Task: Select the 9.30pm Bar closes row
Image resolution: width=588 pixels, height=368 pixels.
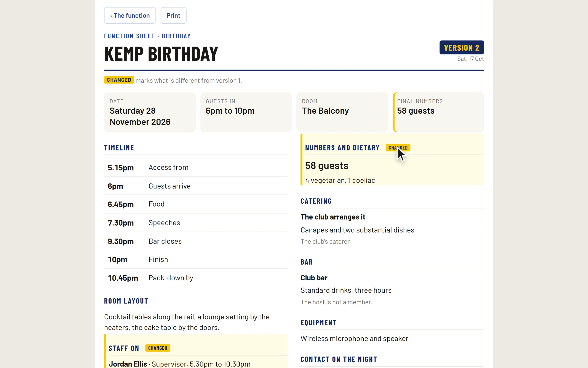Action: 196,241
